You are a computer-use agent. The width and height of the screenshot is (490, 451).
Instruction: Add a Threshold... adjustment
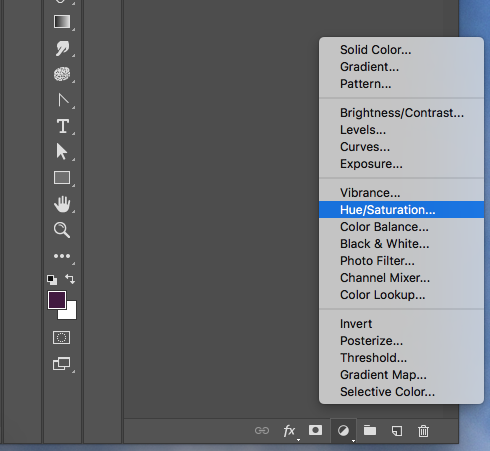[x=401, y=358]
